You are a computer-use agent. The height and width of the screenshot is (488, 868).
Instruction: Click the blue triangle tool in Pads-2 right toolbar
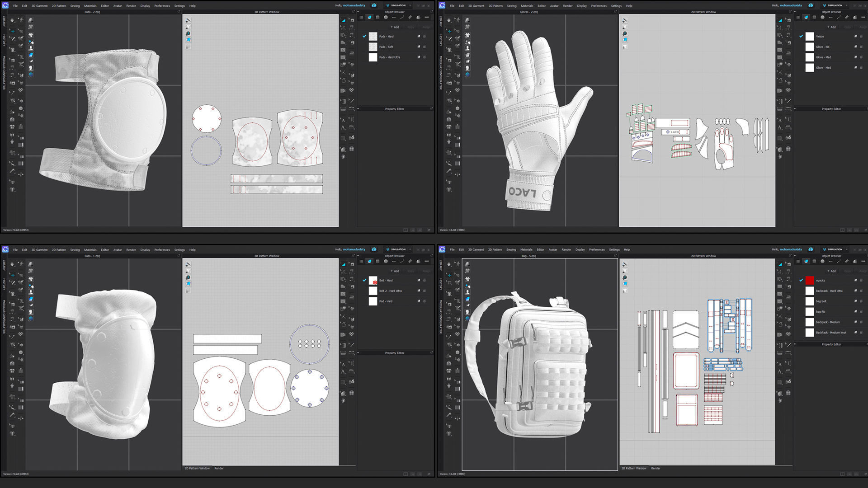point(344,20)
